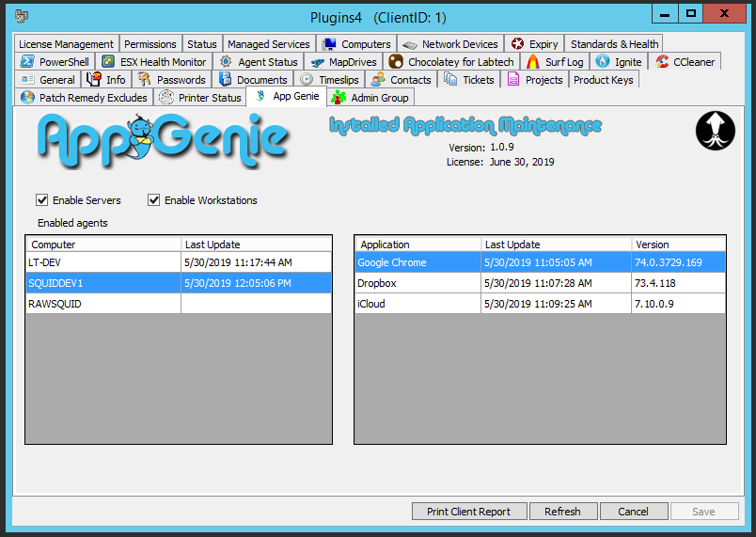Maximize the Plugins4 window
The height and width of the screenshot is (537, 756).
691,13
